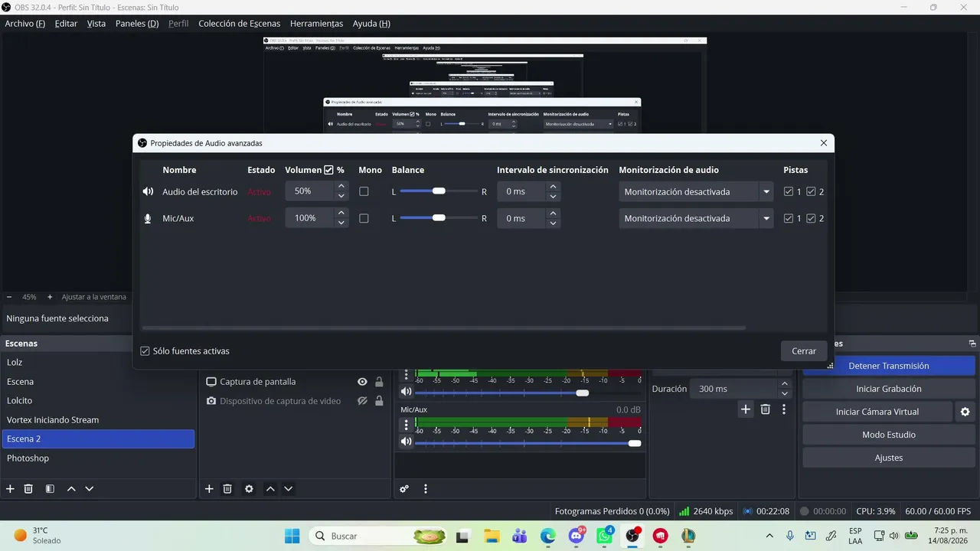
Task: Open Audio del escritorio monitoring dropdown
Action: (x=696, y=191)
